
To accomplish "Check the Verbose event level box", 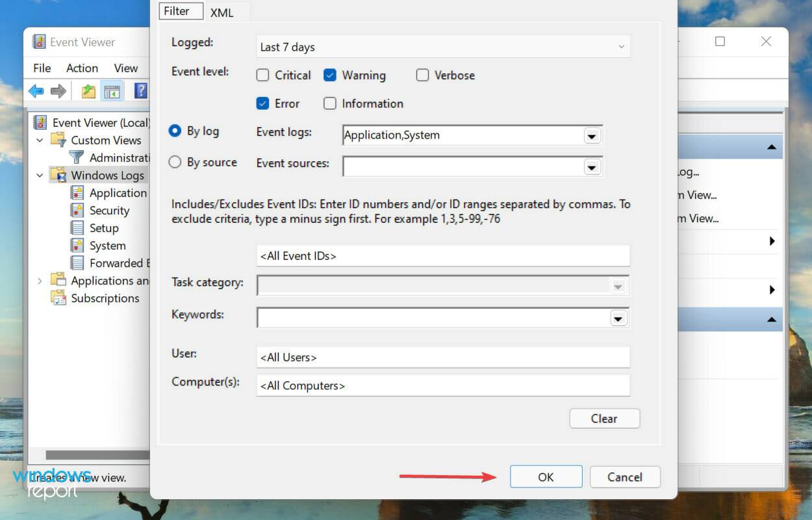I will pyautogui.click(x=422, y=75).
